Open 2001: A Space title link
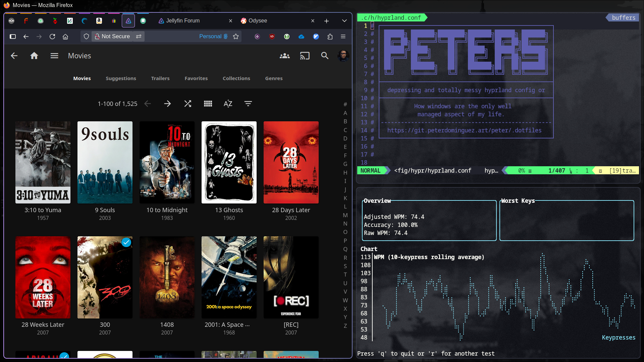The image size is (644, 362). pyautogui.click(x=227, y=325)
